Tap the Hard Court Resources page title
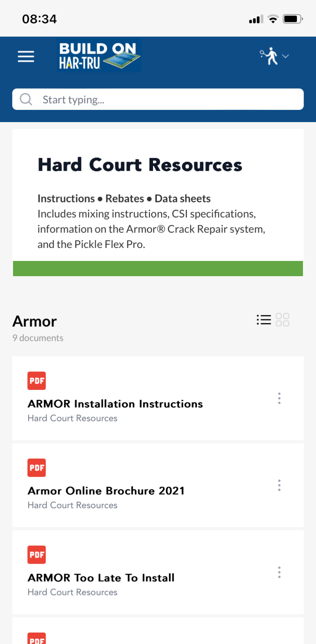This screenshot has width=316, height=644. point(140,165)
